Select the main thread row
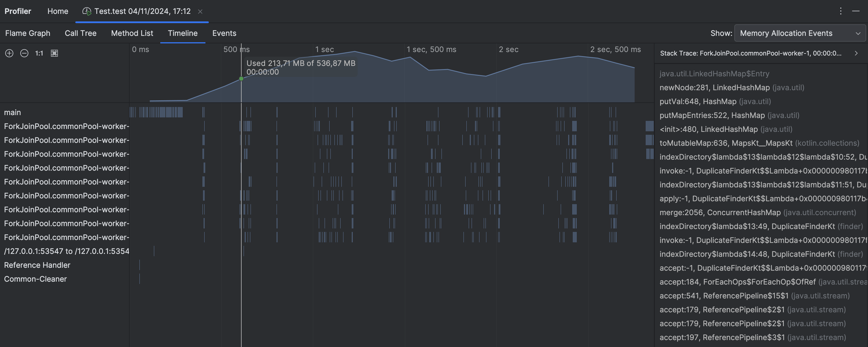Viewport: 868px width, 347px height. pyautogui.click(x=12, y=112)
